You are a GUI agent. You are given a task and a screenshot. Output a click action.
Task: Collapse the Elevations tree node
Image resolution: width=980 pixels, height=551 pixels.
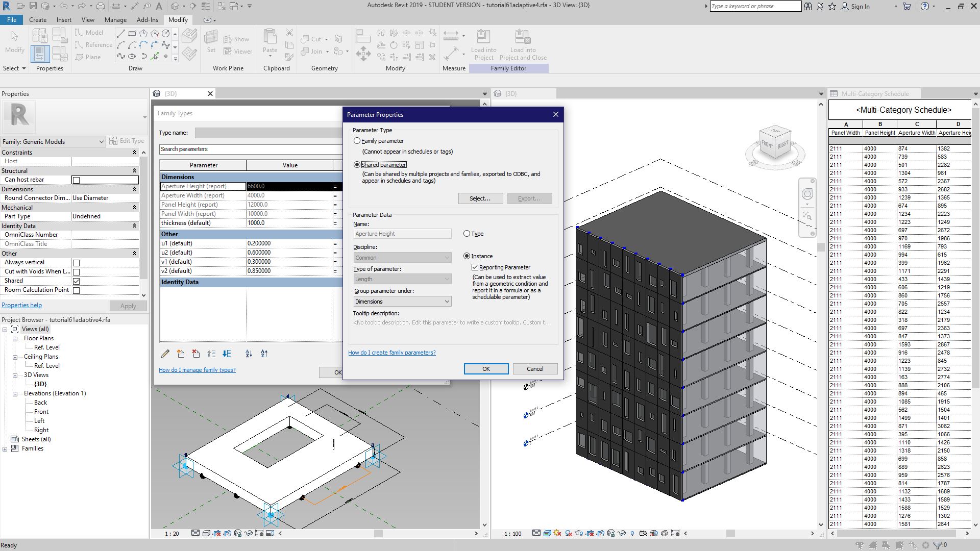15,393
